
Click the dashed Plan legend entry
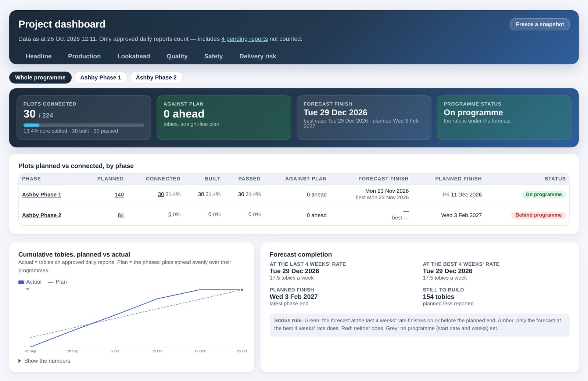(x=57, y=282)
